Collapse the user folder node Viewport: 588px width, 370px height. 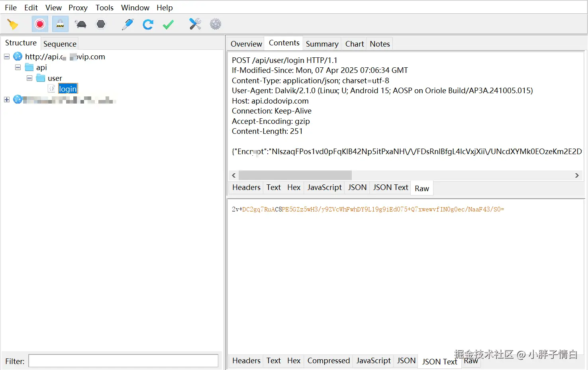point(29,78)
